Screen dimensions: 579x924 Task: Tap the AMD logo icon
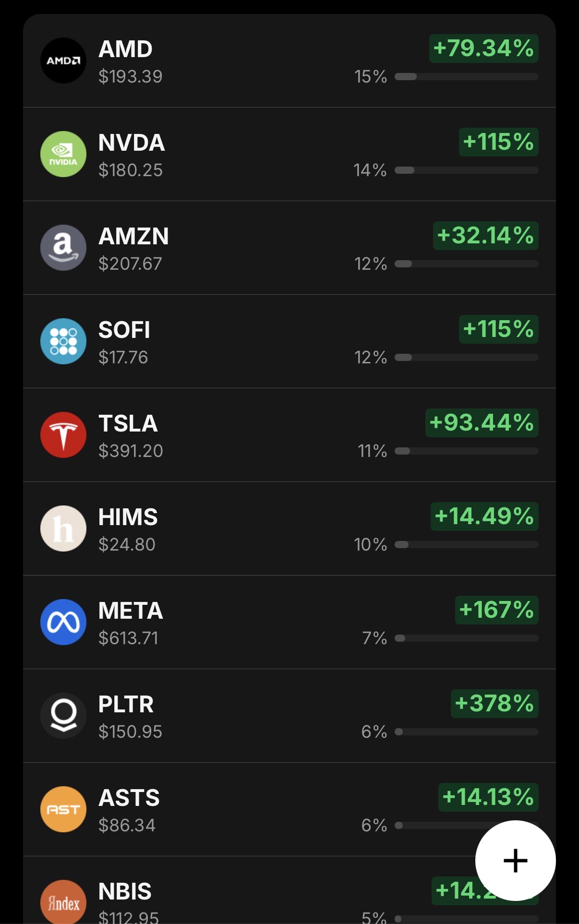click(x=63, y=60)
